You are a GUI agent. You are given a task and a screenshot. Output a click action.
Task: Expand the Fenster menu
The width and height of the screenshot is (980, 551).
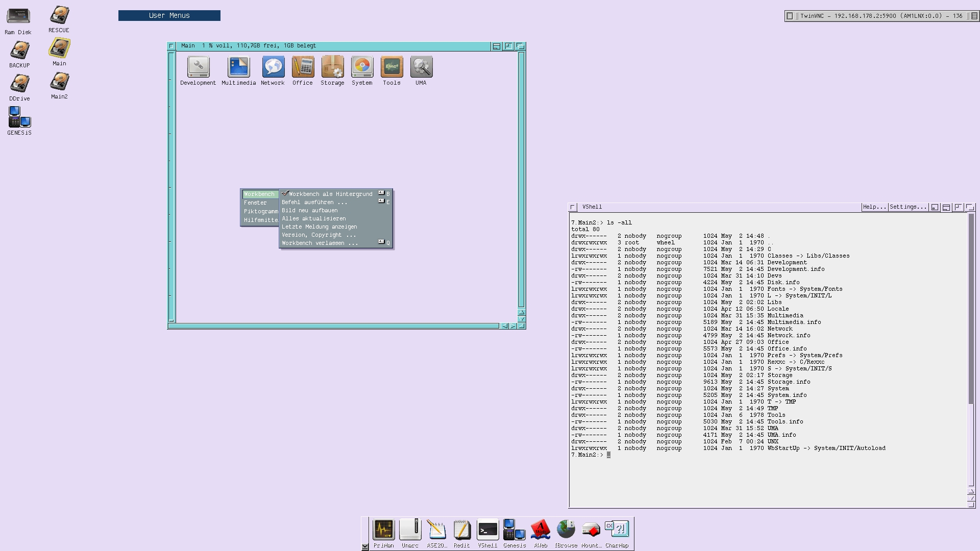[x=256, y=203]
